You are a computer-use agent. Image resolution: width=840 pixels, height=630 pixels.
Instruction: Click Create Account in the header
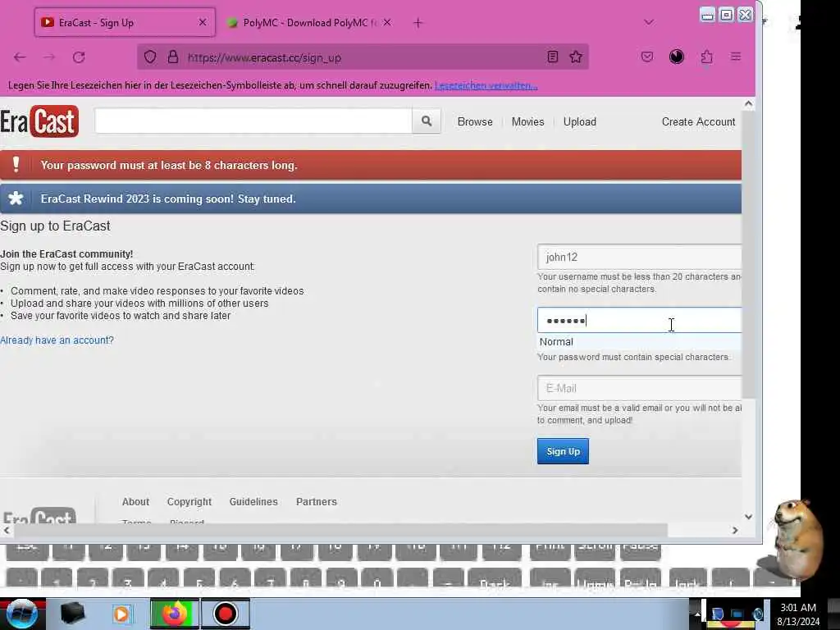(x=698, y=121)
